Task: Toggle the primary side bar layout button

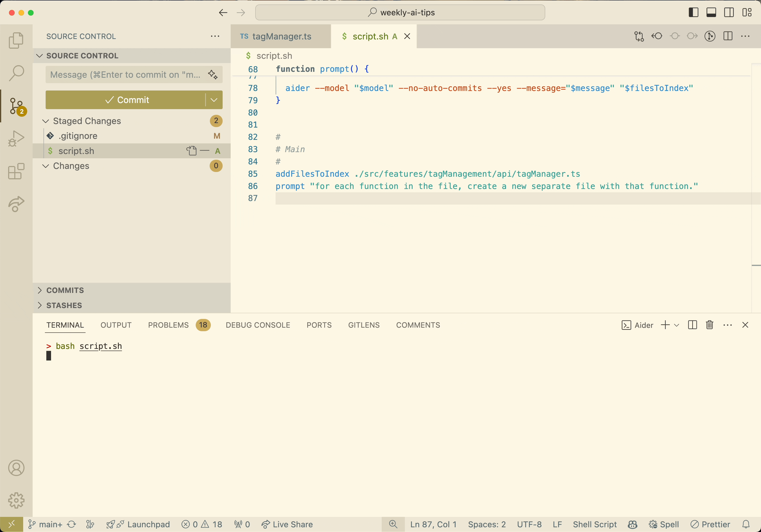Action: pyautogui.click(x=693, y=13)
